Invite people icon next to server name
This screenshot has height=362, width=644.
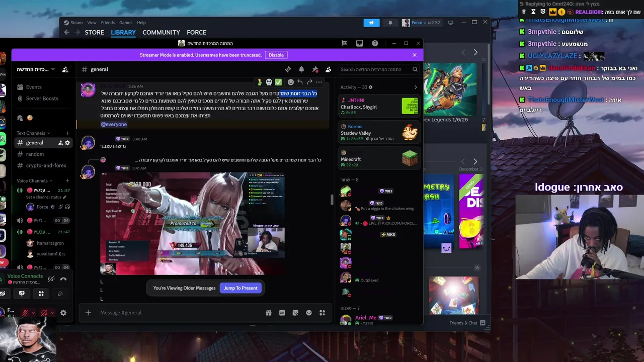[65, 69]
